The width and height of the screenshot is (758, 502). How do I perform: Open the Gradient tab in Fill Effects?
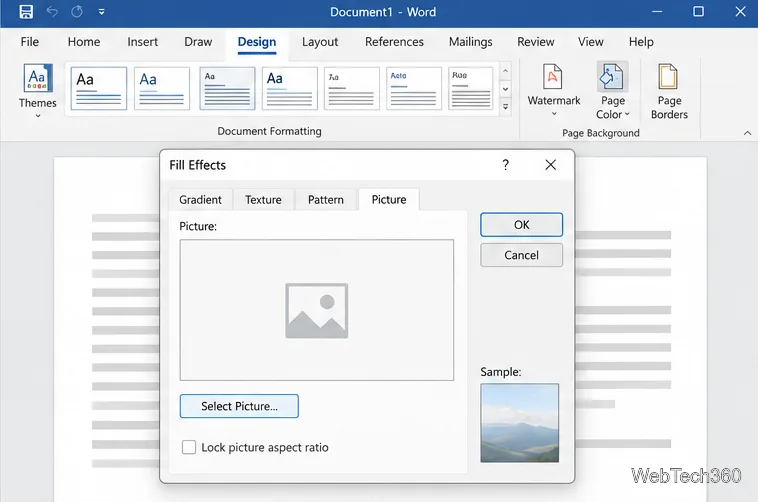click(x=200, y=200)
